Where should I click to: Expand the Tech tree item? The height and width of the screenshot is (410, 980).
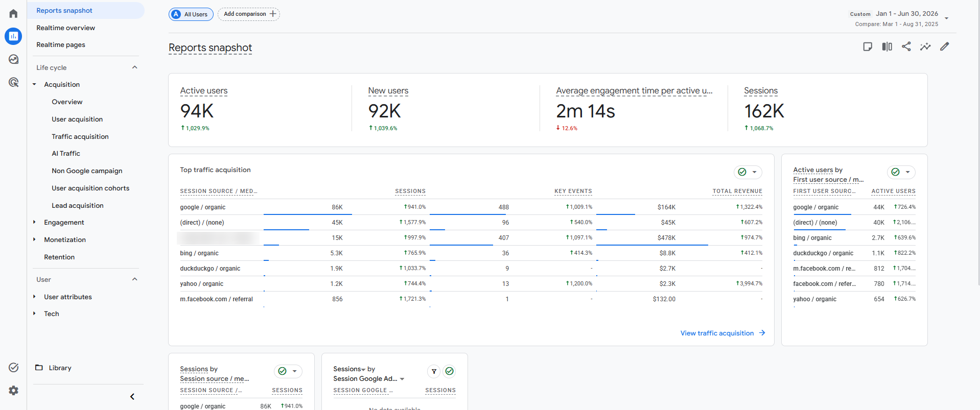[34, 313]
